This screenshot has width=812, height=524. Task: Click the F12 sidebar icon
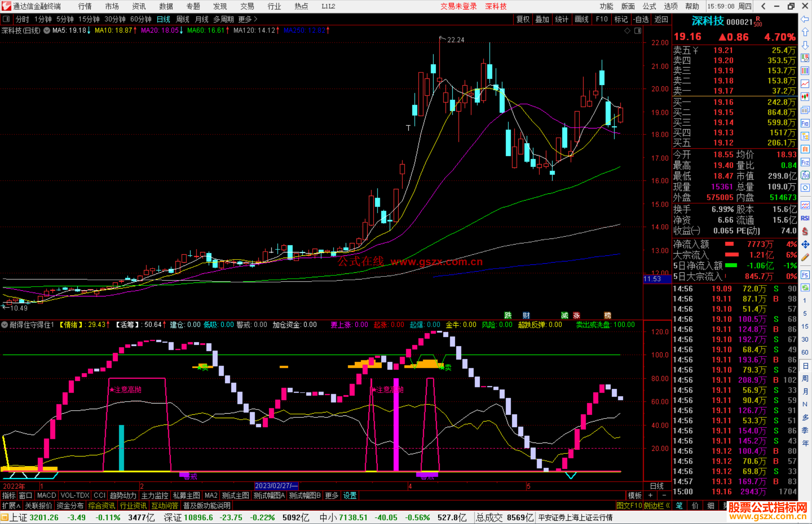tap(804, 162)
